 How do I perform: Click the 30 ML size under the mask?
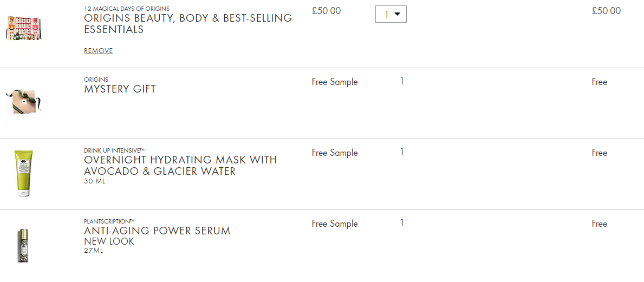[94, 181]
